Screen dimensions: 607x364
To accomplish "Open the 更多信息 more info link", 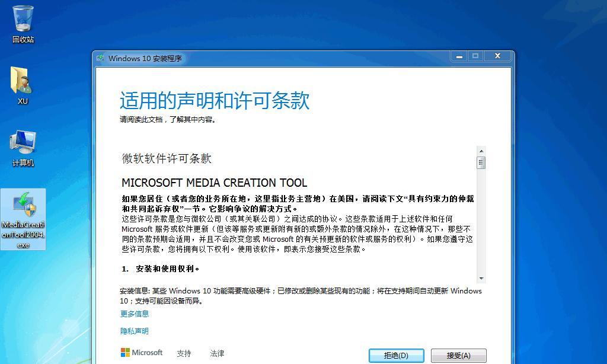I will tap(135, 314).
